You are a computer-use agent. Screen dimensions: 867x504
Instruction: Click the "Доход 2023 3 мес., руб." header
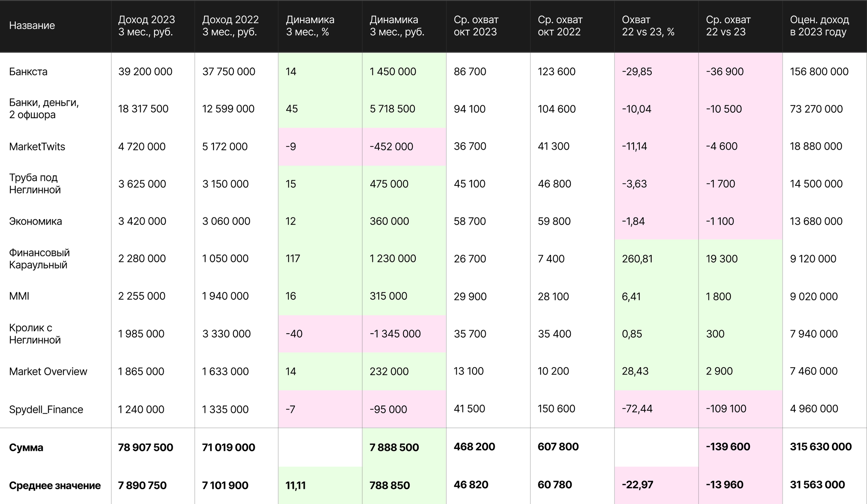[x=147, y=25]
